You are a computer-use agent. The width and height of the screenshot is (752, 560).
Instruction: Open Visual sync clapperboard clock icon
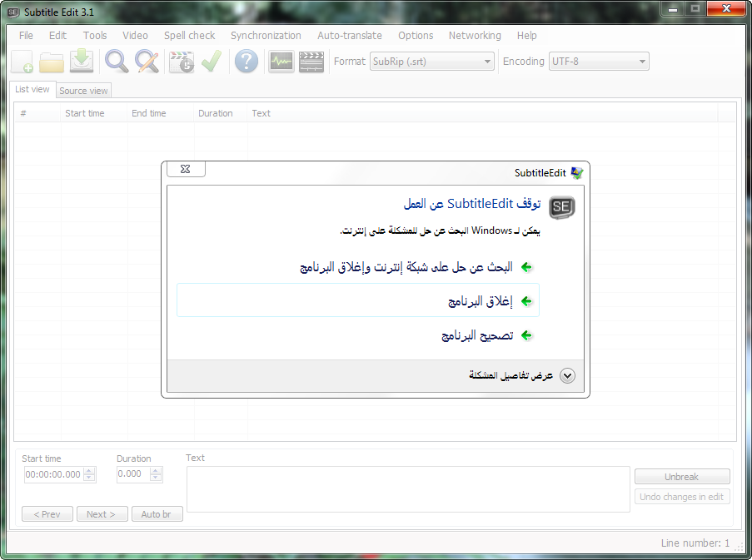pos(182,62)
